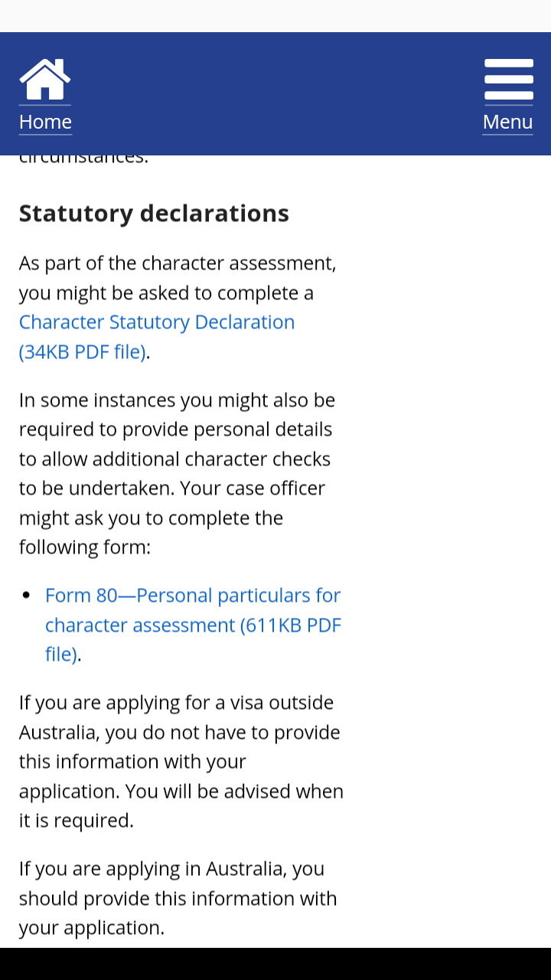Click the 'In some instances' paragraph

point(177,429)
